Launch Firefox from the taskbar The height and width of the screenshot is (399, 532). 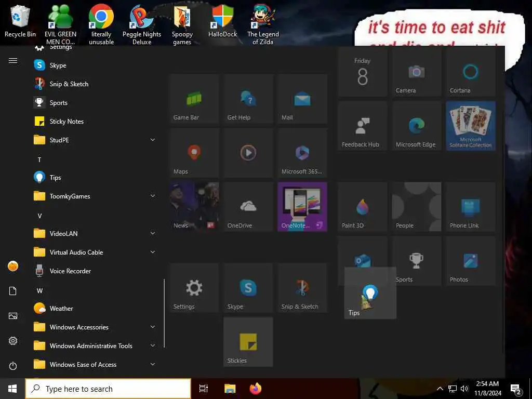click(256, 389)
